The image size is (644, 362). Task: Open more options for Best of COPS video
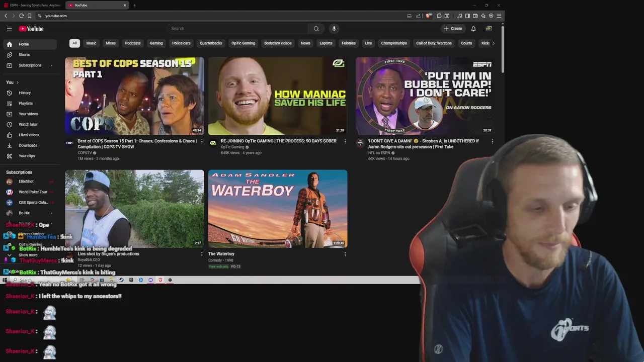(x=202, y=141)
